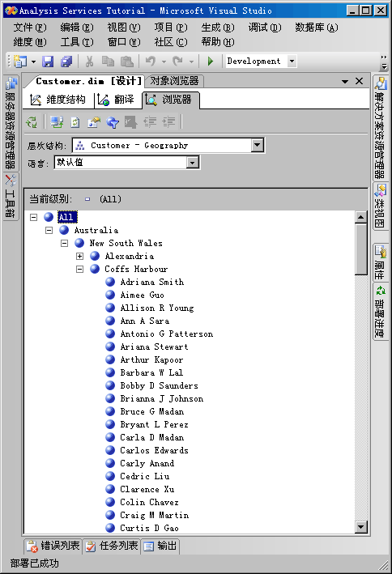
Task: Start deployment with the green play icon
Action: (x=211, y=62)
